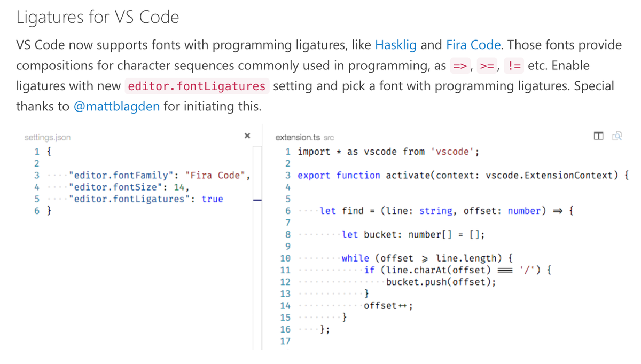This screenshot has height=364, width=641.
Task: Click the value 14 in settings.json
Action: [179, 187]
